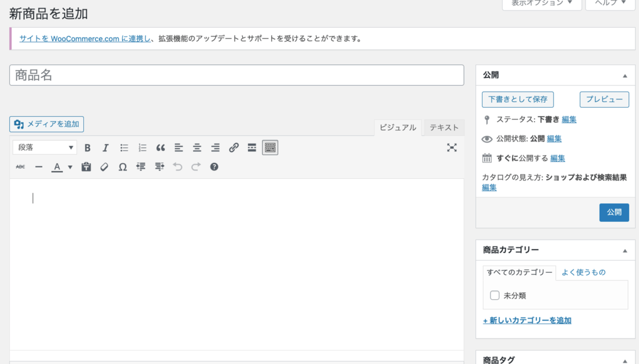Align text left
Viewport: 639px width, 364px height.
[x=179, y=148]
